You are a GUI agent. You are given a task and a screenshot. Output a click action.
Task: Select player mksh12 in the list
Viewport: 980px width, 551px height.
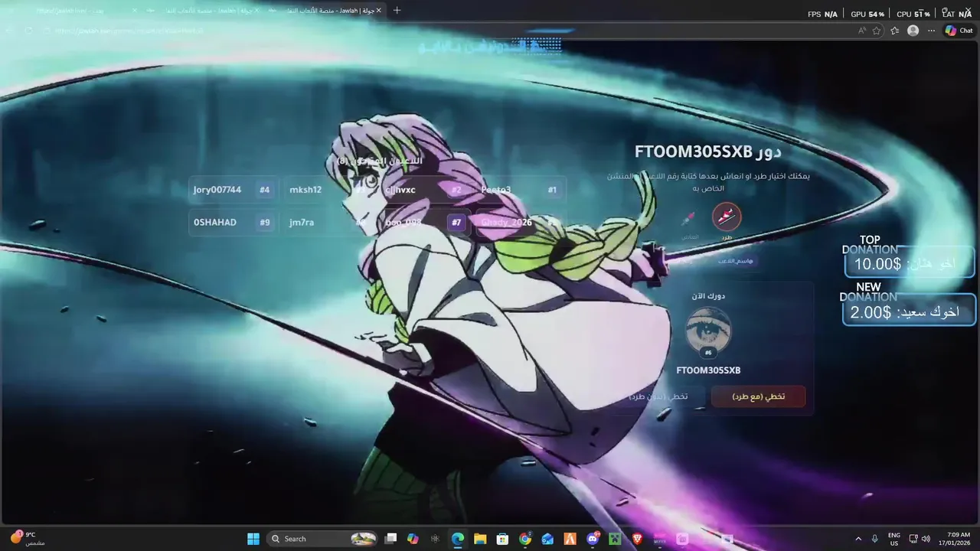click(329, 190)
